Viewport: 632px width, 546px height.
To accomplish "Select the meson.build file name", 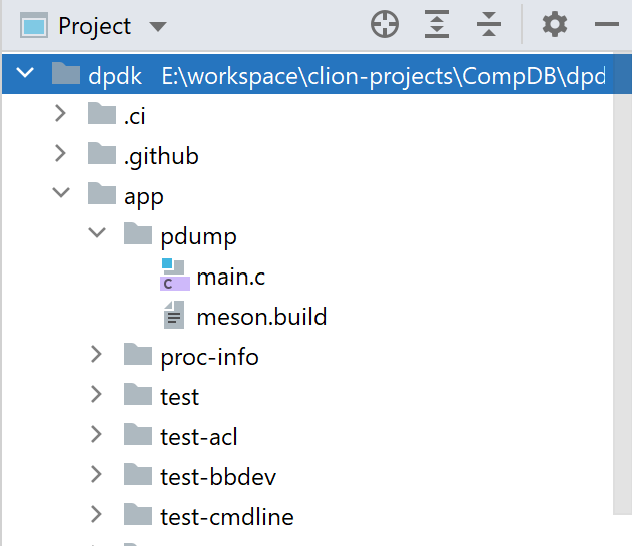I will (x=262, y=317).
